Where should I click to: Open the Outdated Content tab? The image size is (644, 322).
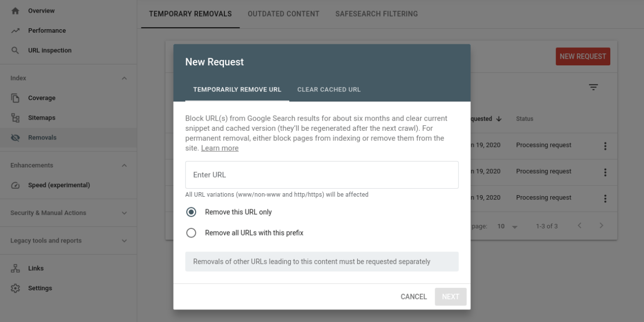pos(283,14)
